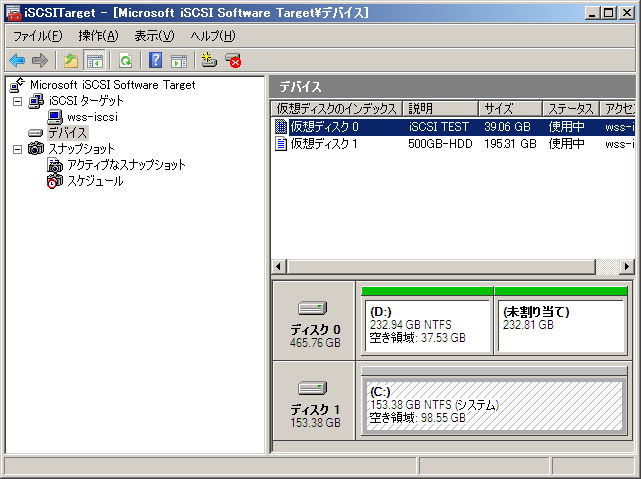Open the ファイル(F) menu
This screenshot has width=641, height=479.
point(38,36)
